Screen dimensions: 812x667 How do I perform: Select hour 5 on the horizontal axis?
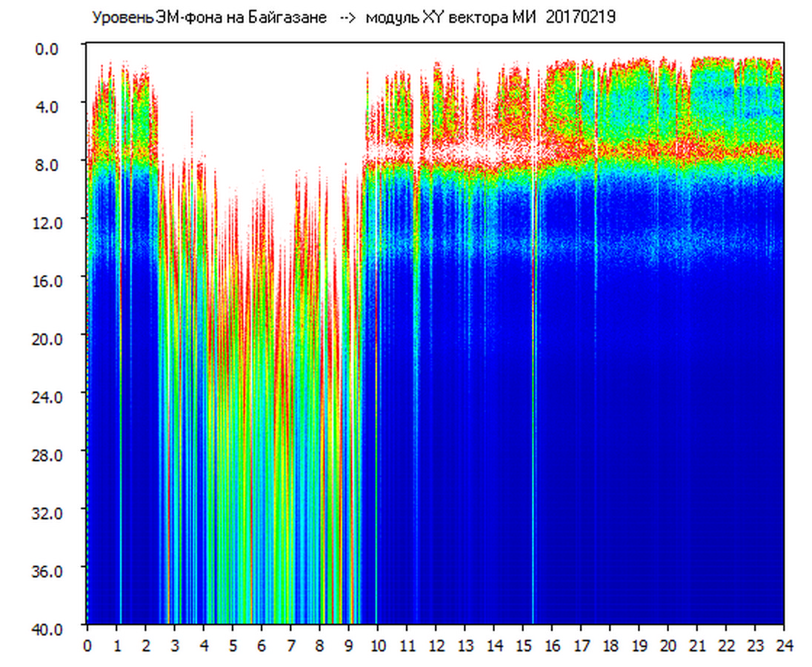(233, 646)
